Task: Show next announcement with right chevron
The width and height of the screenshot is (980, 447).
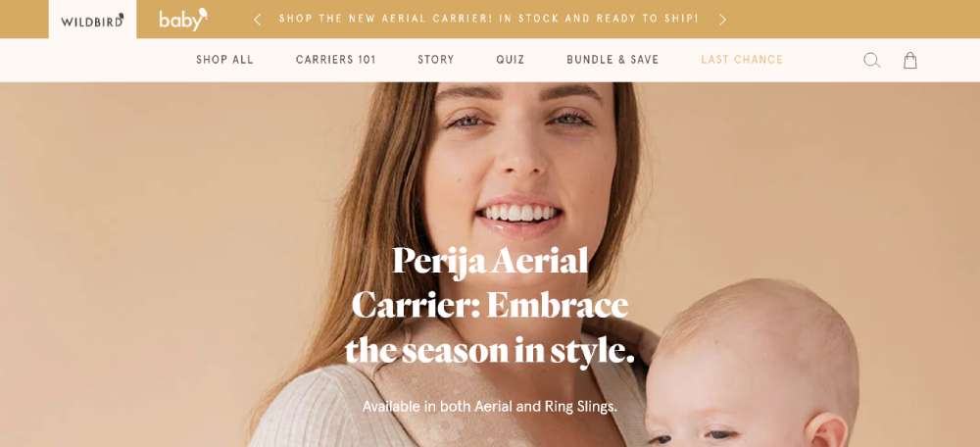Action: (723, 20)
